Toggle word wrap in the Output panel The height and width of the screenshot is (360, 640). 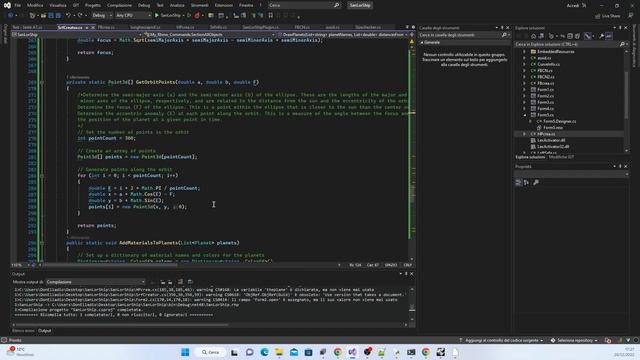190,282
